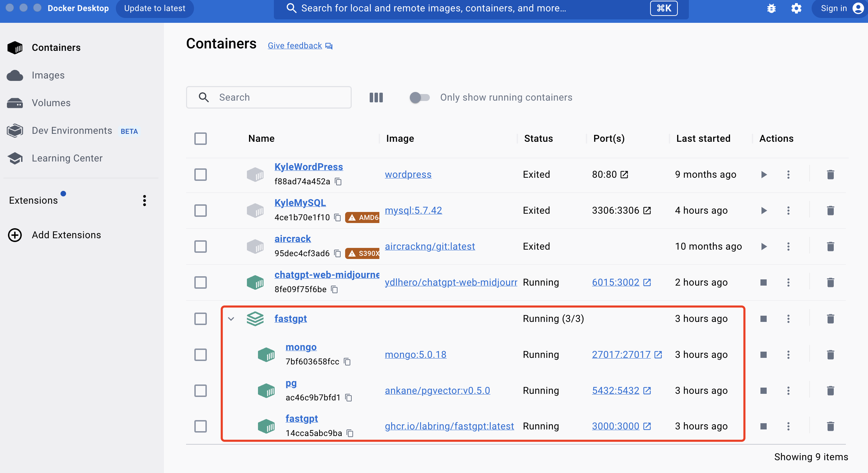The width and height of the screenshot is (868, 473).
Task: Select the chatgpt-web-midjourney row checkbox
Action: [x=201, y=282]
